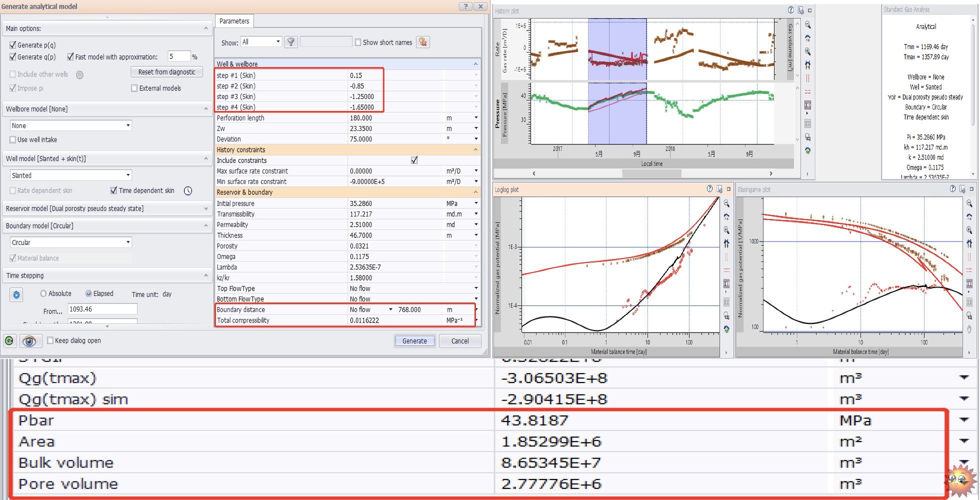Zoom out on the Blasingame plot
Image resolution: width=980 pixels, height=500 pixels.
969,203
